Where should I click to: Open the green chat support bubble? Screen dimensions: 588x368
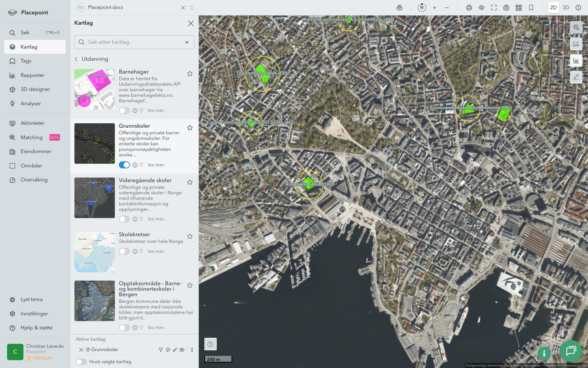pos(571,351)
